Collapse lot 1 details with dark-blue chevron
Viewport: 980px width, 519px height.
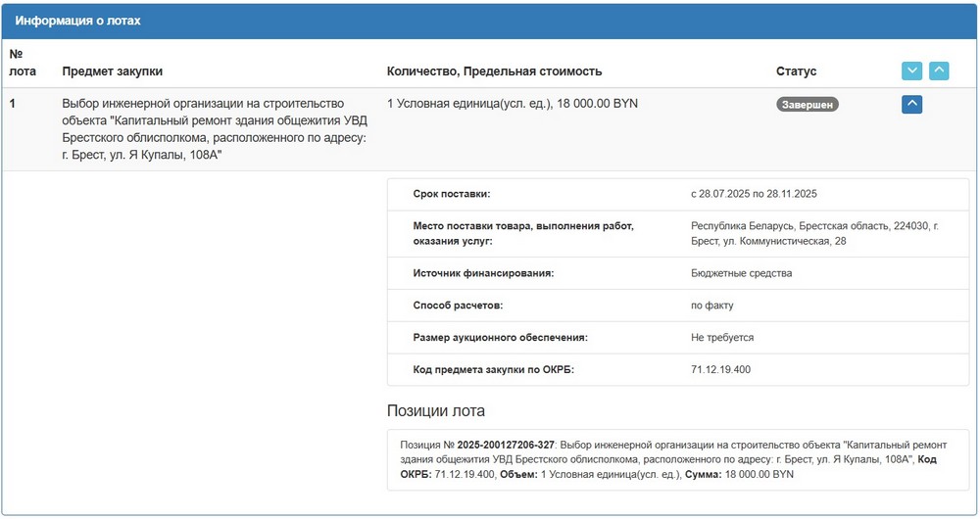[911, 104]
